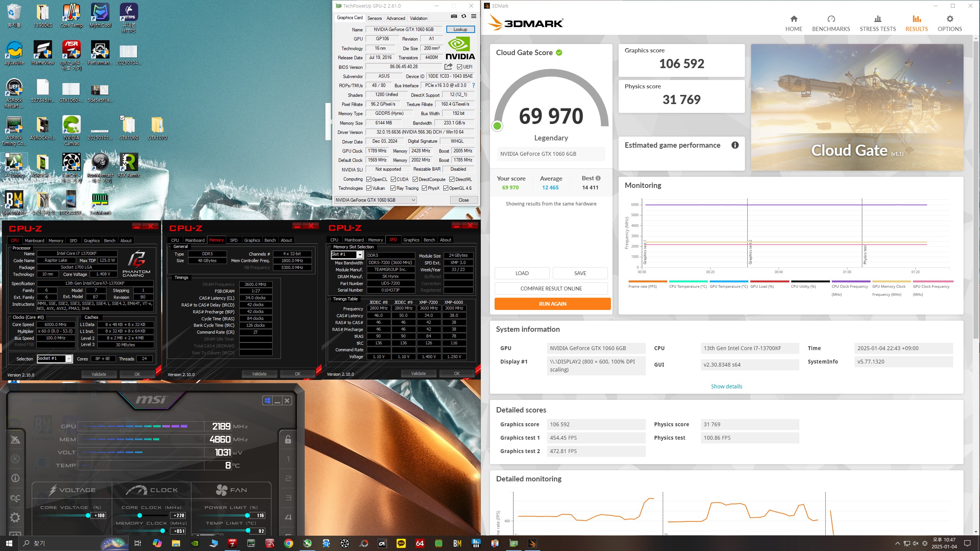Click the Cloud Gate benchmark thumbnail
980x551 pixels.
[x=857, y=107]
